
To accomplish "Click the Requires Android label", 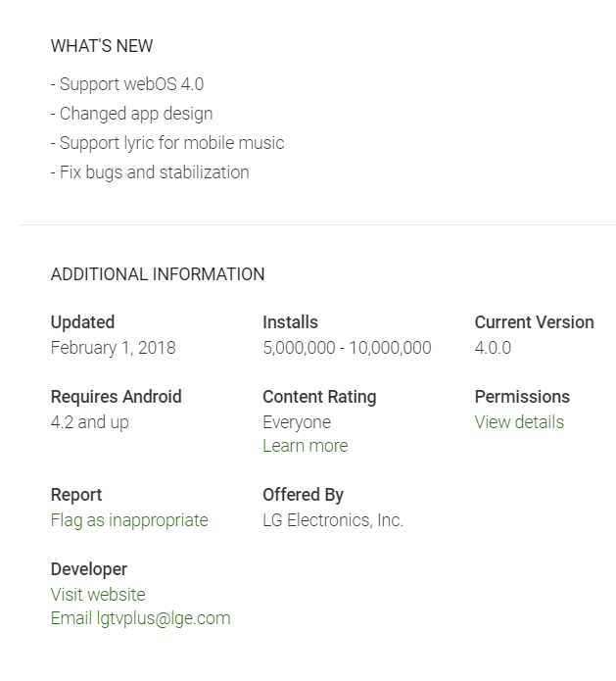I will tap(117, 397).
